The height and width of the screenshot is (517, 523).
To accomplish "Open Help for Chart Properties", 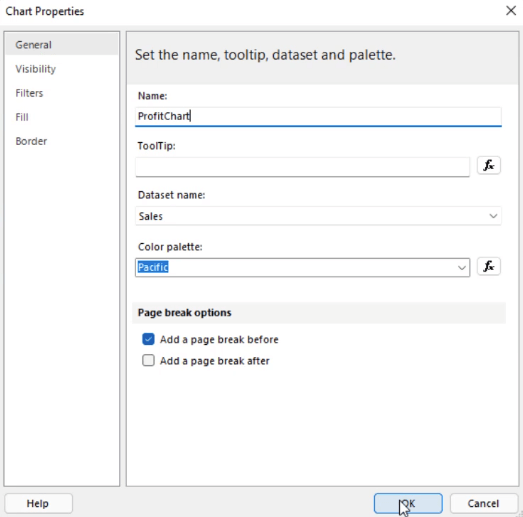I will pyautogui.click(x=38, y=503).
